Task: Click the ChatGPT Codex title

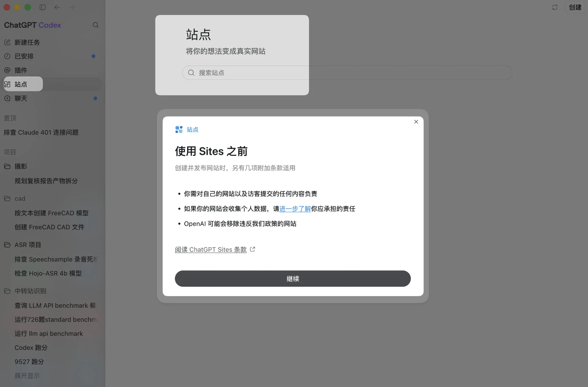Action: click(32, 25)
